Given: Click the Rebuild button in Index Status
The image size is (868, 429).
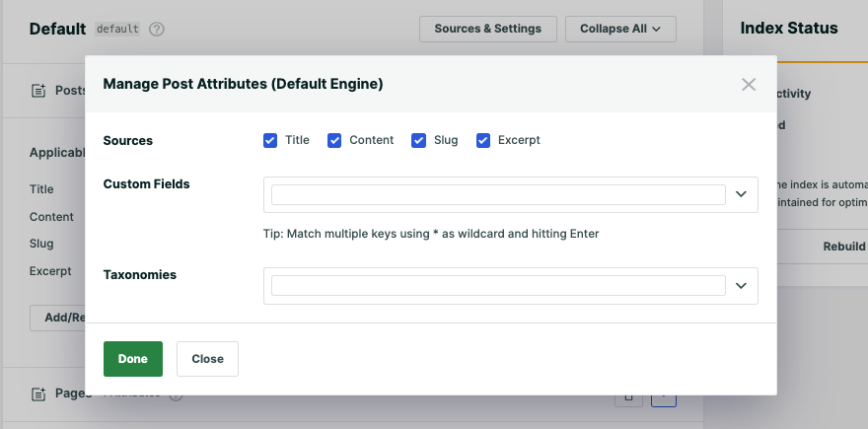Looking at the screenshot, I should click(x=843, y=247).
